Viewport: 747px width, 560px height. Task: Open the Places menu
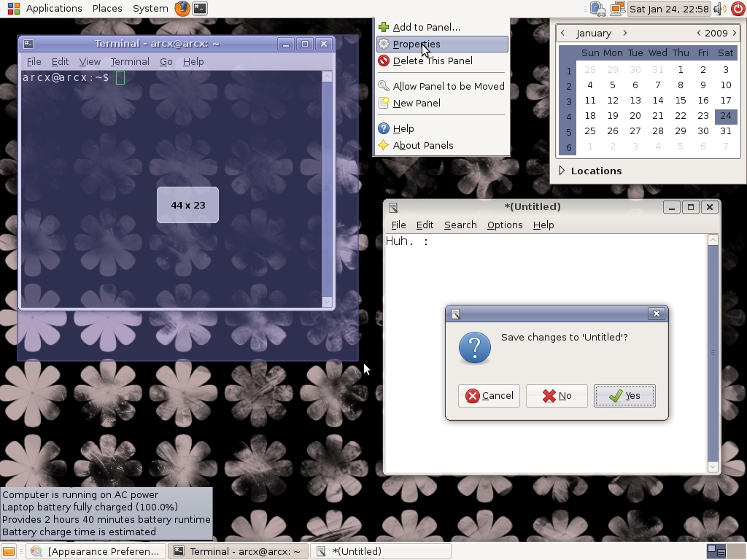[107, 8]
